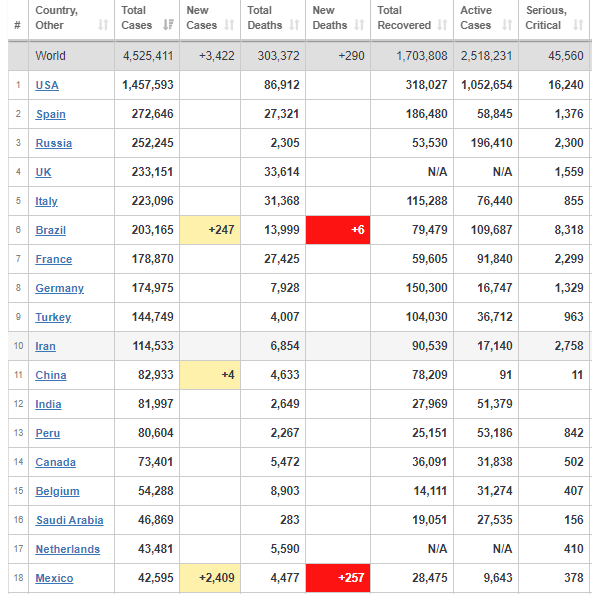Click the Total Cases sort icon
Image resolution: width=592 pixels, height=594 pixels.
(168, 25)
